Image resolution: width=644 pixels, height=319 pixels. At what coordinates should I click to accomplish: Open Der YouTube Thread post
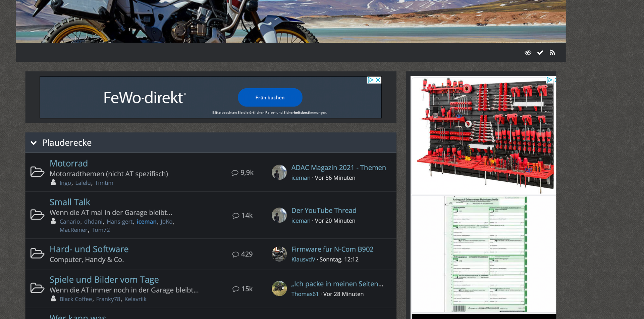[x=324, y=211]
